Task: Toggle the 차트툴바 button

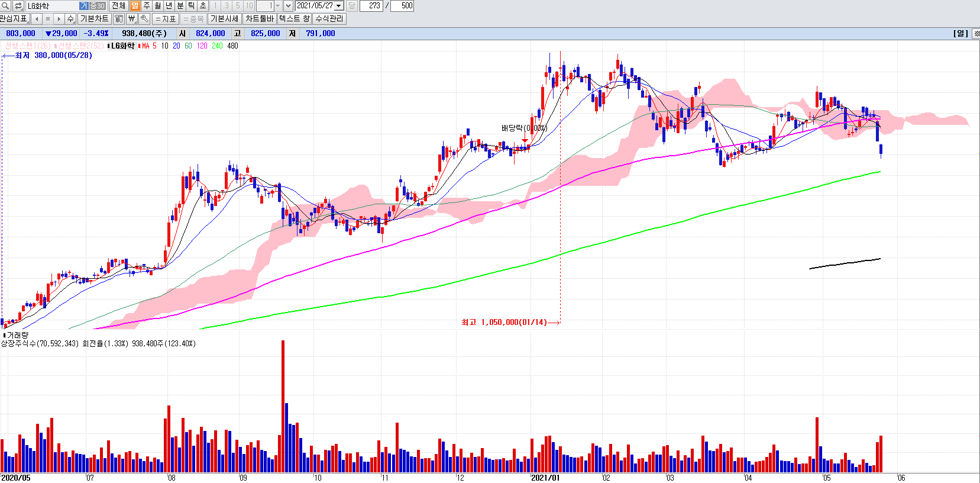Action: (260, 19)
